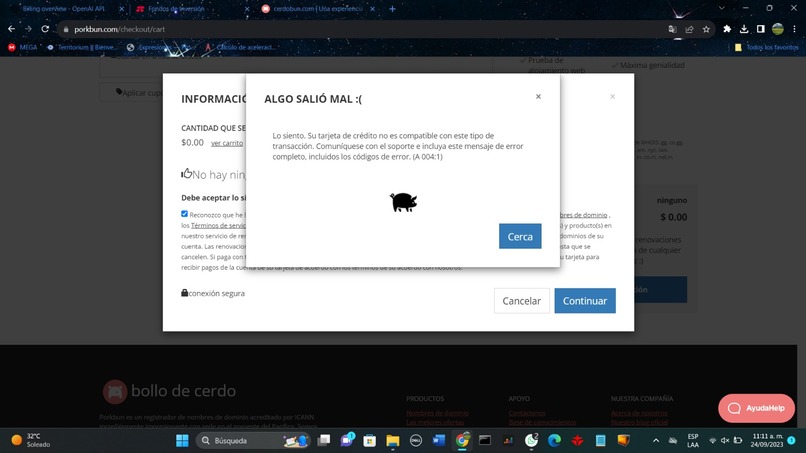Reload the current page

point(45,29)
